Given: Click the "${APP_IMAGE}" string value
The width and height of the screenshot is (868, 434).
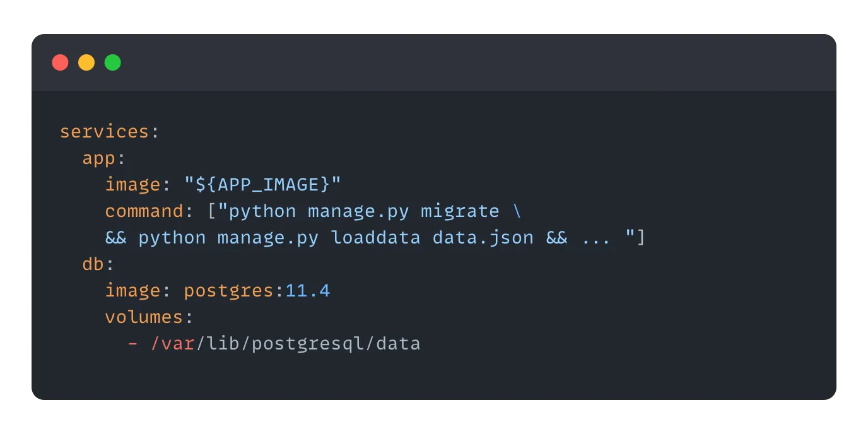Looking at the screenshot, I should click(262, 185).
